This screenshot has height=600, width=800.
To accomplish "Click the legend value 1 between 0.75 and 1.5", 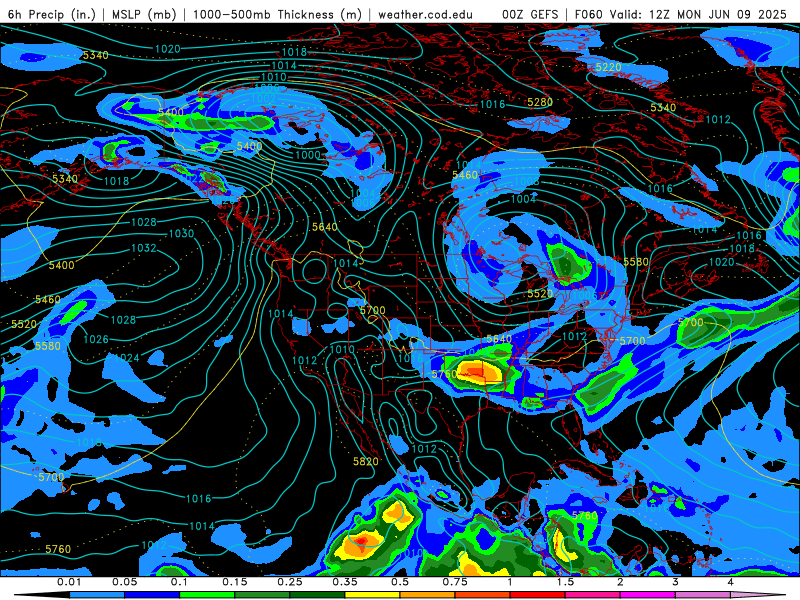I will click(x=510, y=582).
